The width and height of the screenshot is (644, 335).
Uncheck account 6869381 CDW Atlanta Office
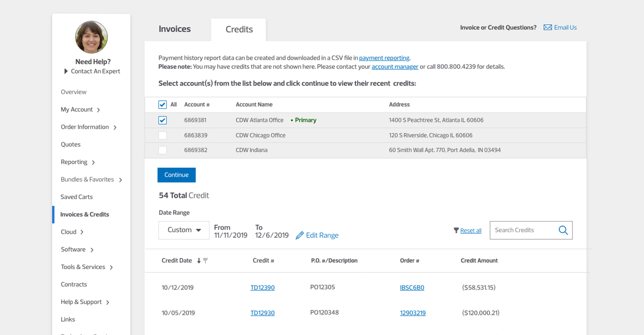pyautogui.click(x=162, y=120)
